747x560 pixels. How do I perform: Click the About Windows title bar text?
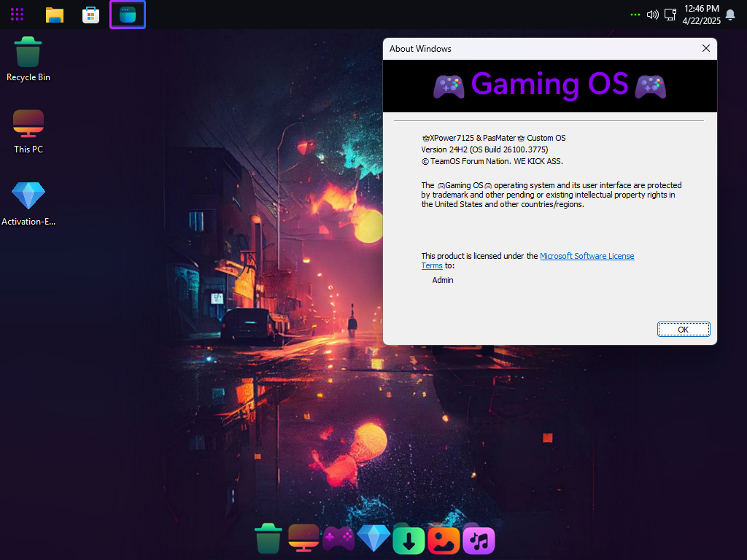[x=420, y=49]
